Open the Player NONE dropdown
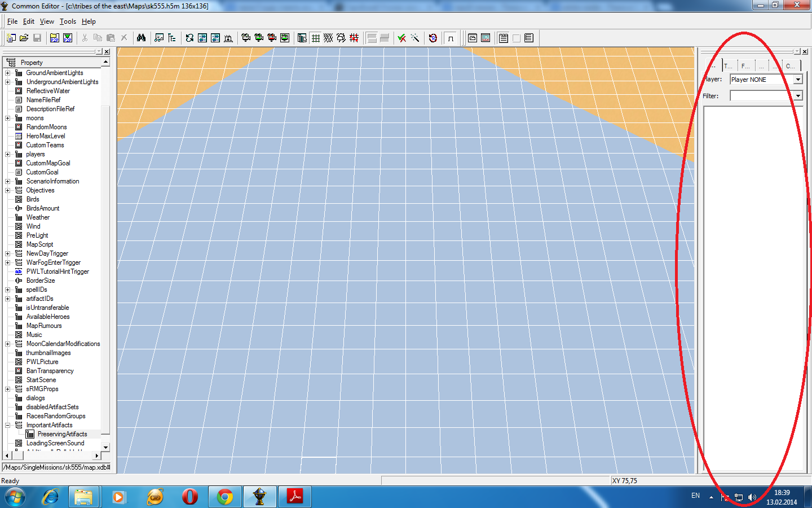 coord(798,80)
